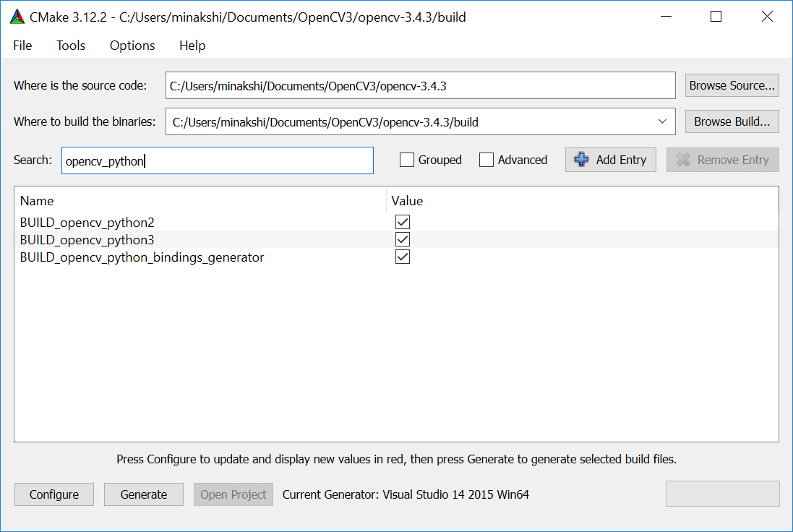793x532 pixels.
Task: Click the Value column header
Action: pos(407,201)
